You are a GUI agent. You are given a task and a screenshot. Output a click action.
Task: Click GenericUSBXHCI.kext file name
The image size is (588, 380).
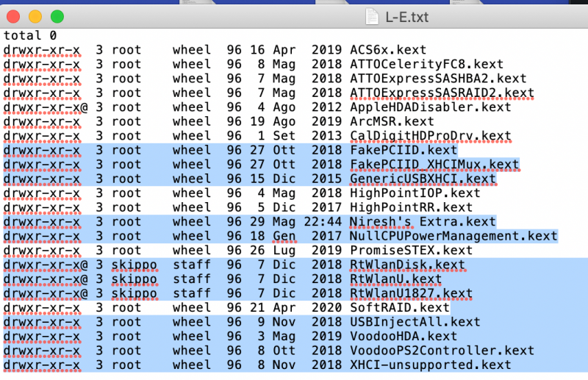pos(423,179)
